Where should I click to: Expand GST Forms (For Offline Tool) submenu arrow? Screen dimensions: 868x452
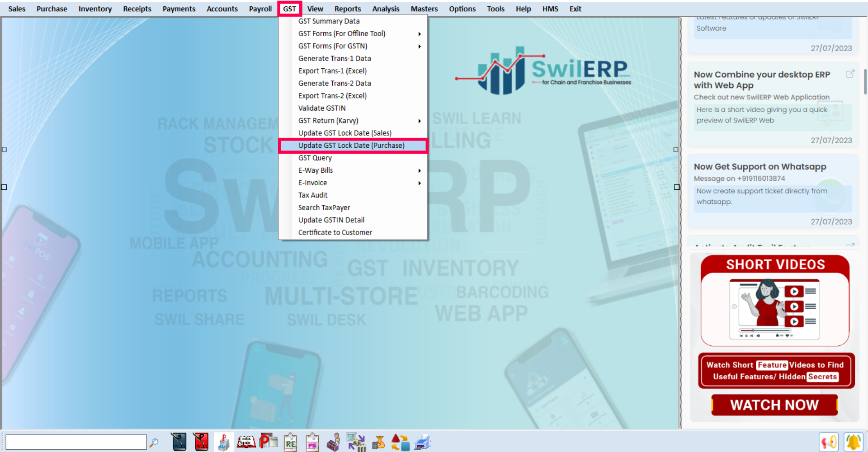pyautogui.click(x=420, y=34)
